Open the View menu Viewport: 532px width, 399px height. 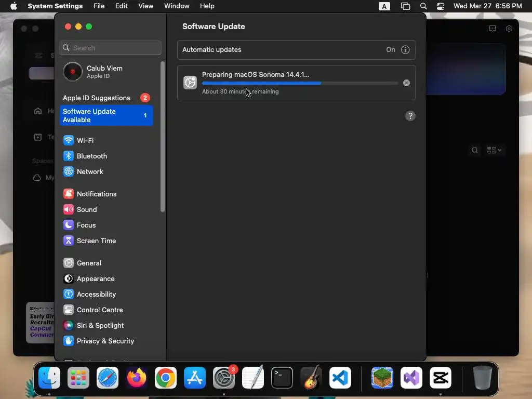point(145,6)
